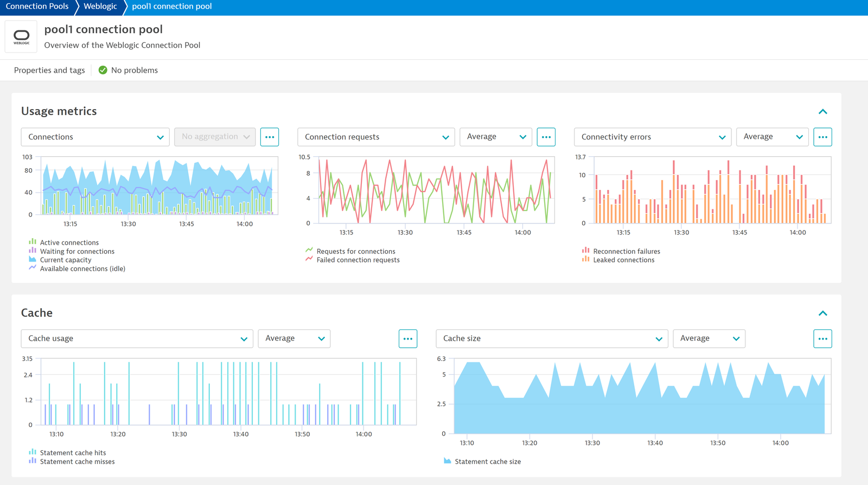Select pool1 connection pool breadcrumb

pos(172,7)
